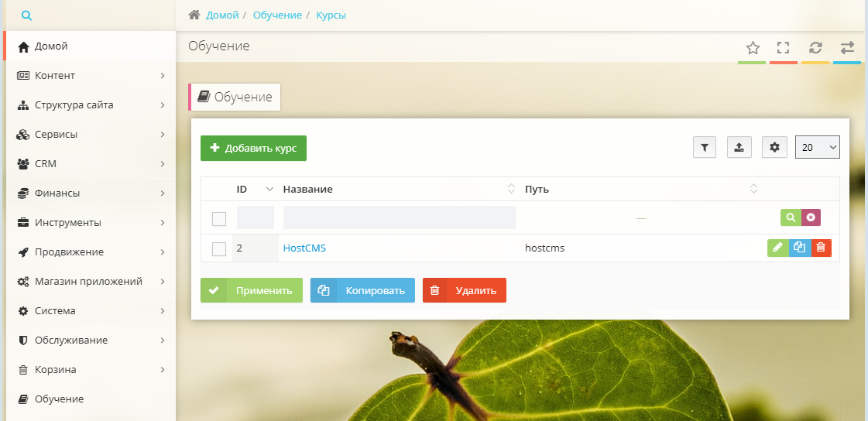Delete the HostCMS row with trash icon
The width and height of the screenshot is (868, 421).
[821, 248]
